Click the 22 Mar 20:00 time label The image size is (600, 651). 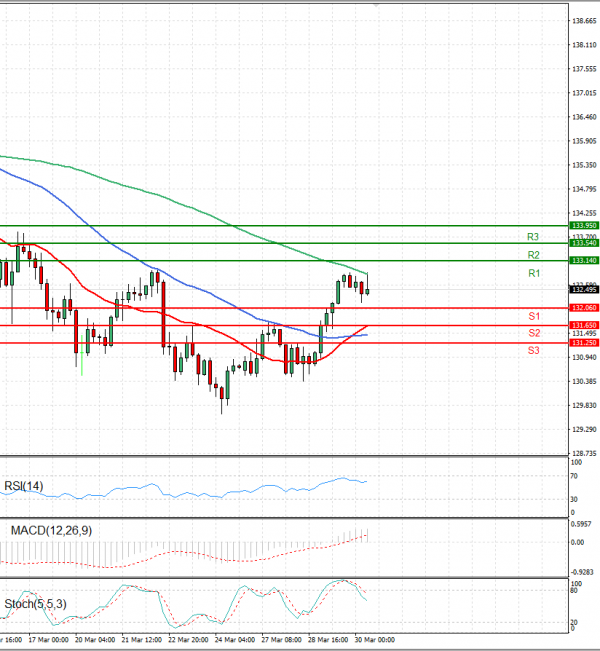tap(188, 640)
